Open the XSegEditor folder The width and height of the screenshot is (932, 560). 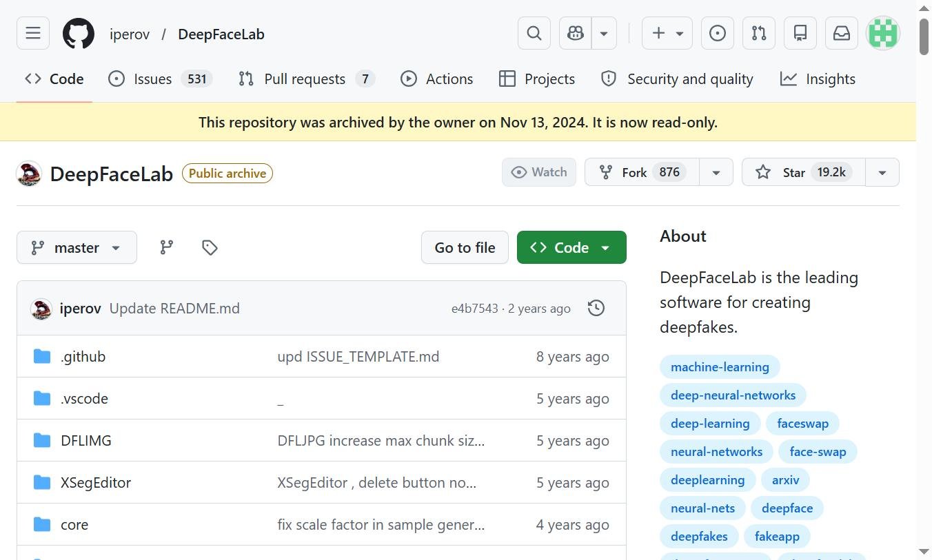click(x=96, y=483)
